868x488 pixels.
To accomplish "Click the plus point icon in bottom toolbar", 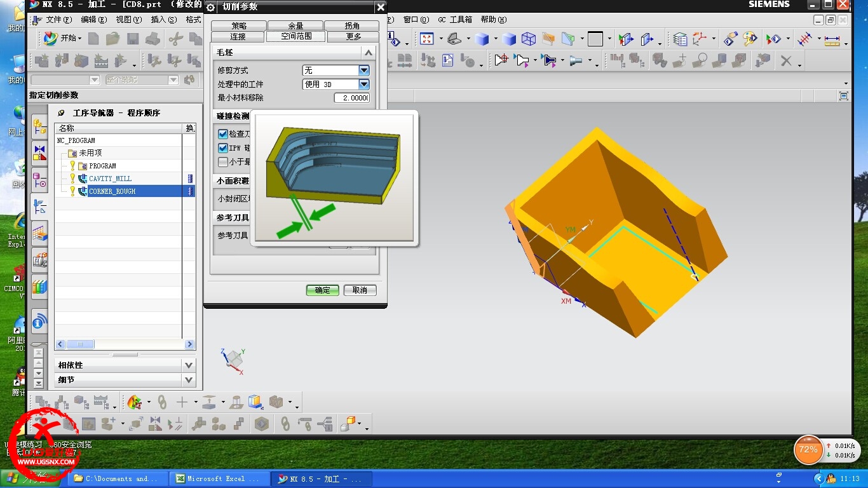I will pos(182,402).
